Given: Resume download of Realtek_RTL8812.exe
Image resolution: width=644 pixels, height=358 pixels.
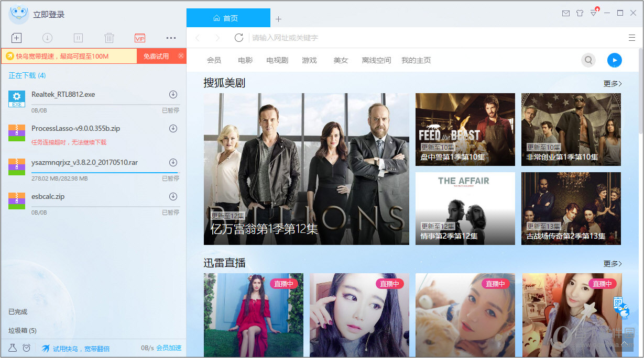Looking at the screenshot, I should 173,94.
